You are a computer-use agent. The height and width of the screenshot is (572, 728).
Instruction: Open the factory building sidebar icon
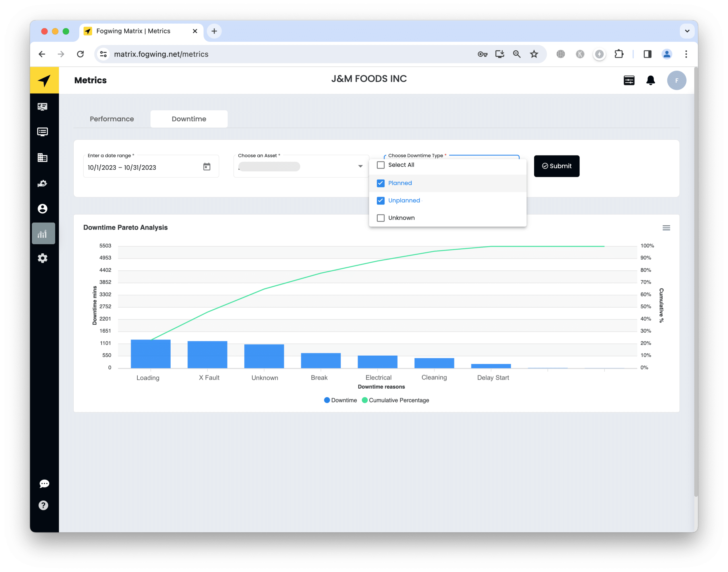[x=43, y=158]
